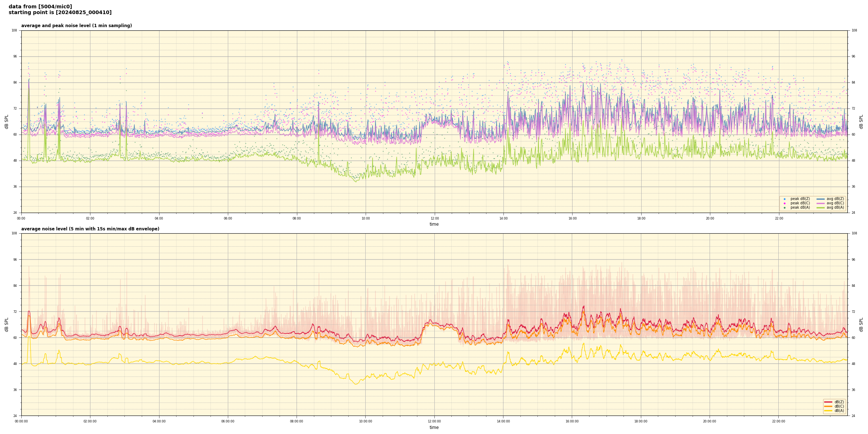868x434 pixels.
Task: Click the 'data from [5004/mic0]' header text
Action: [x=40, y=7]
